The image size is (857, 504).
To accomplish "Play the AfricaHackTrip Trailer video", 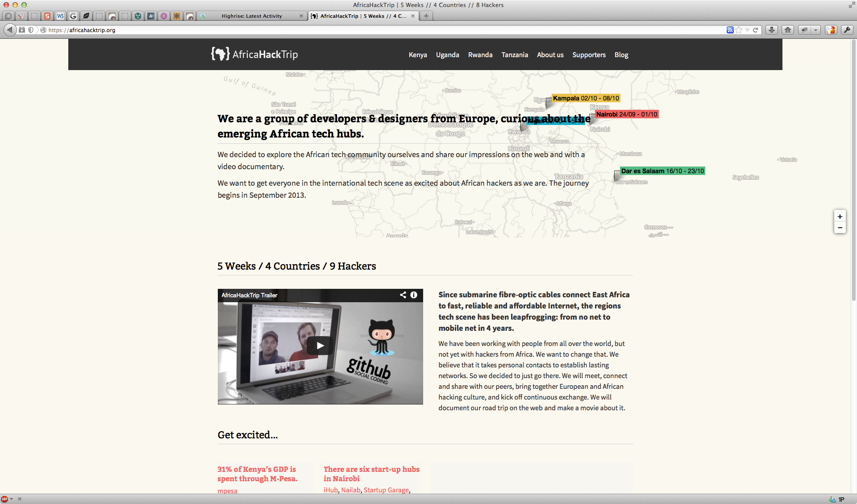I will (320, 346).
